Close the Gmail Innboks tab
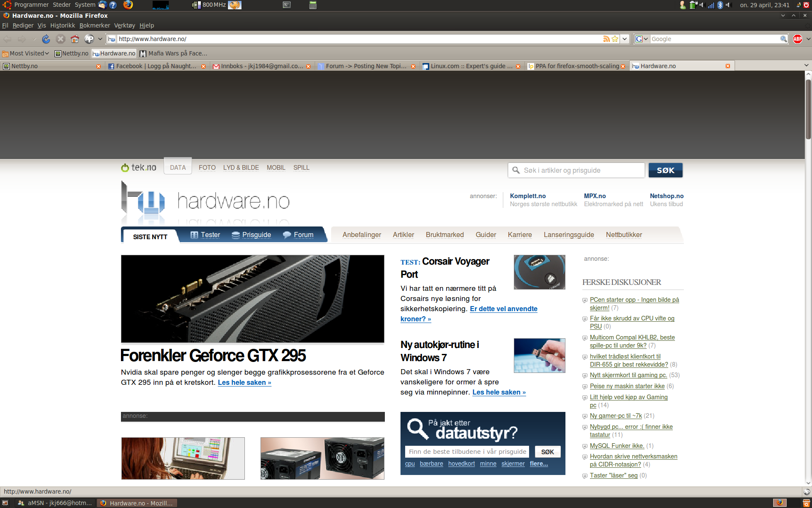The height and width of the screenshot is (508, 812). point(308,66)
